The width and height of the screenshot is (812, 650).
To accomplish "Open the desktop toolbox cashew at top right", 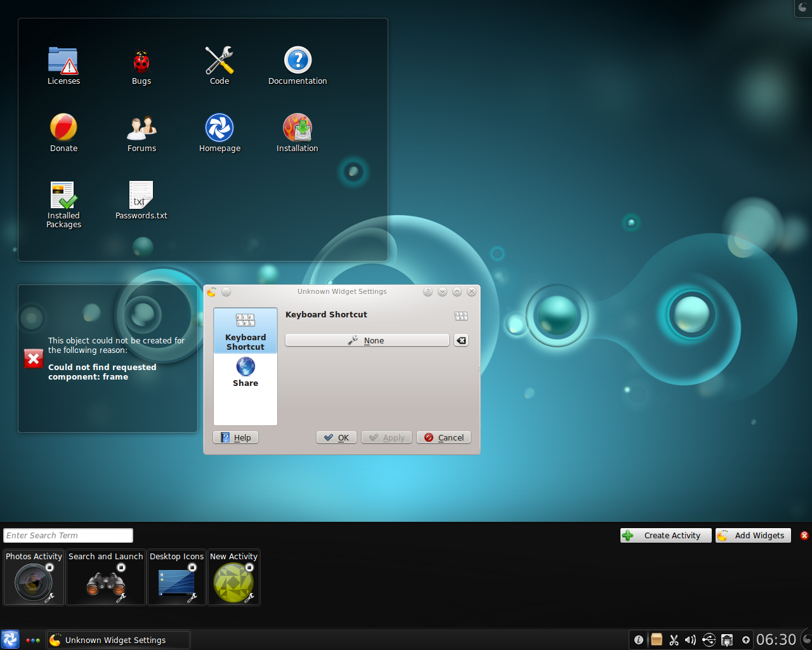I will [x=803, y=8].
